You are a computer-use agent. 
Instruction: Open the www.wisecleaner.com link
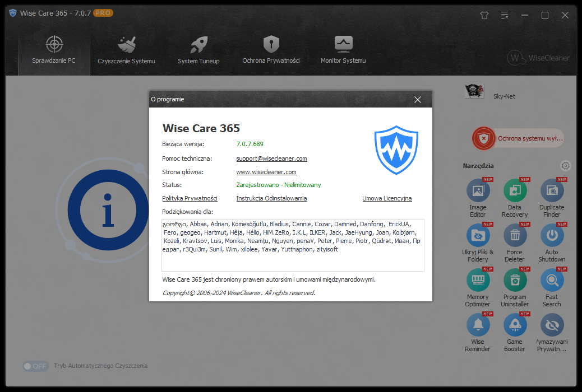266,172
